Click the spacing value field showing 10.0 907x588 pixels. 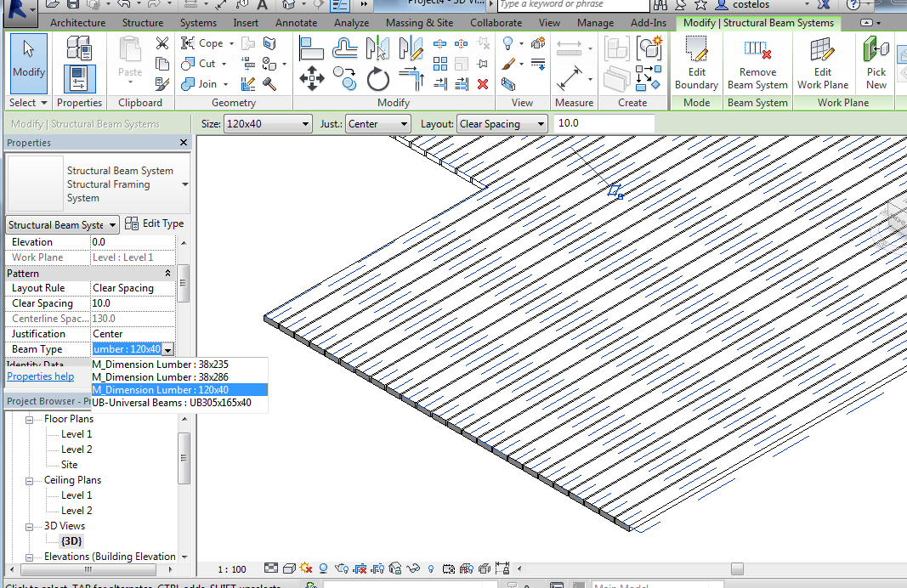[x=604, y=124]
